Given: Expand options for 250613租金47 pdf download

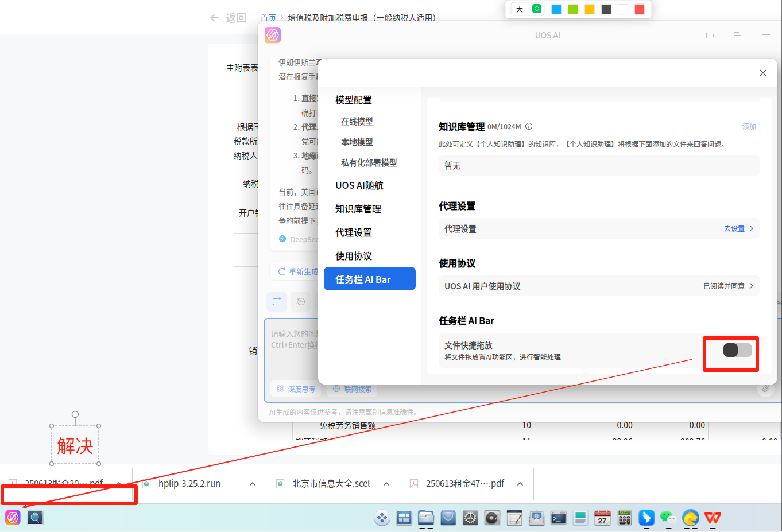Looking at the screenshot, I should click(520, 484).
